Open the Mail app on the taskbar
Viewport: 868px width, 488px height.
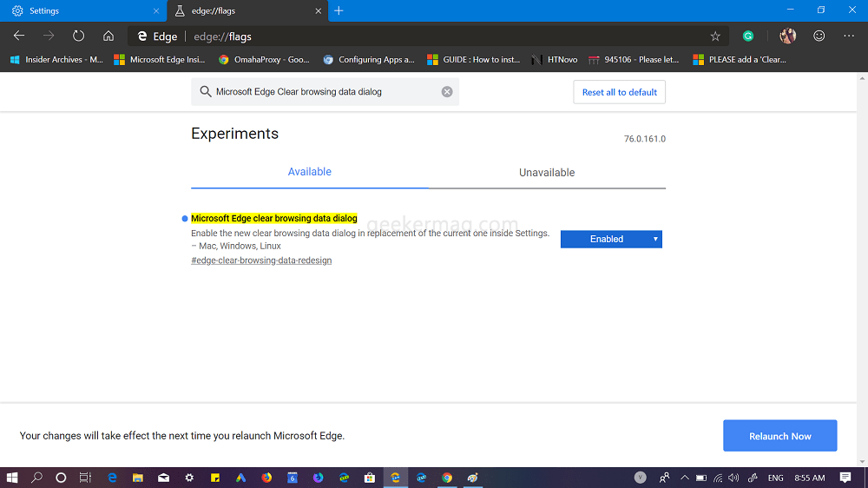[x=163, y=478]
